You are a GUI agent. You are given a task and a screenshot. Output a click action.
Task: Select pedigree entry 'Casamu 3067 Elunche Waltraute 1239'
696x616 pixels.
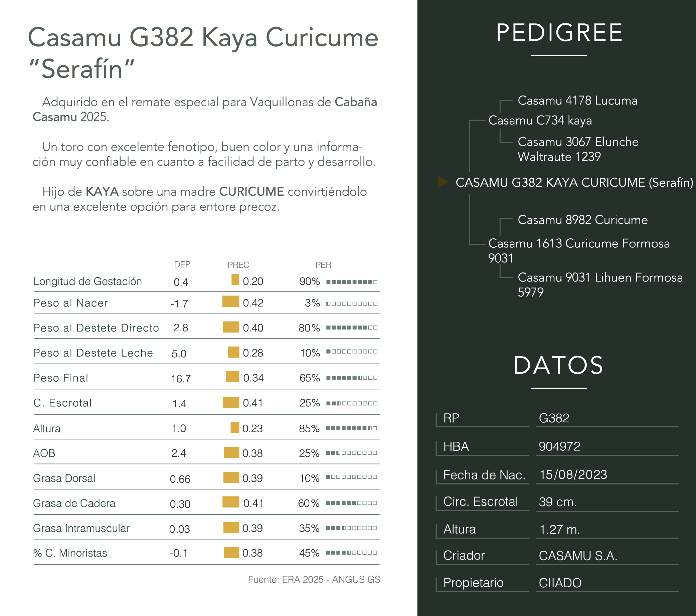pyautogui.click(x=578, y=149)
